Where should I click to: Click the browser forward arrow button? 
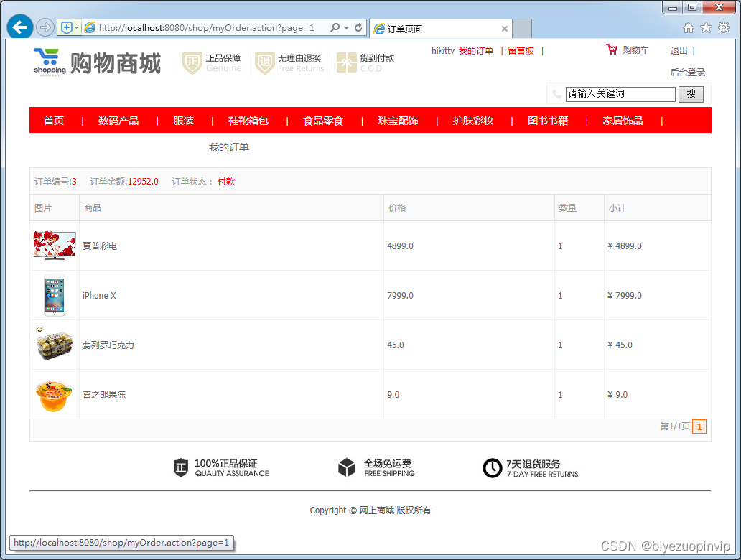[x=45, y=27]
